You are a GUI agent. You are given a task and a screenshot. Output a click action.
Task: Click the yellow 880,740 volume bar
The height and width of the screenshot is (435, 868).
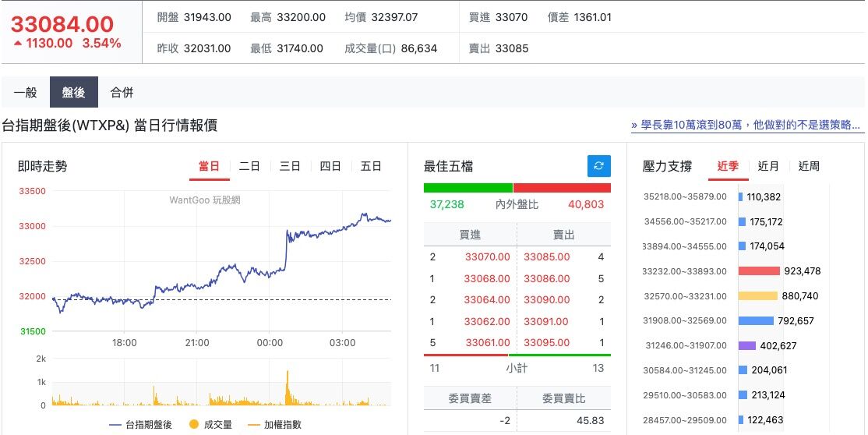click(757, 296)
